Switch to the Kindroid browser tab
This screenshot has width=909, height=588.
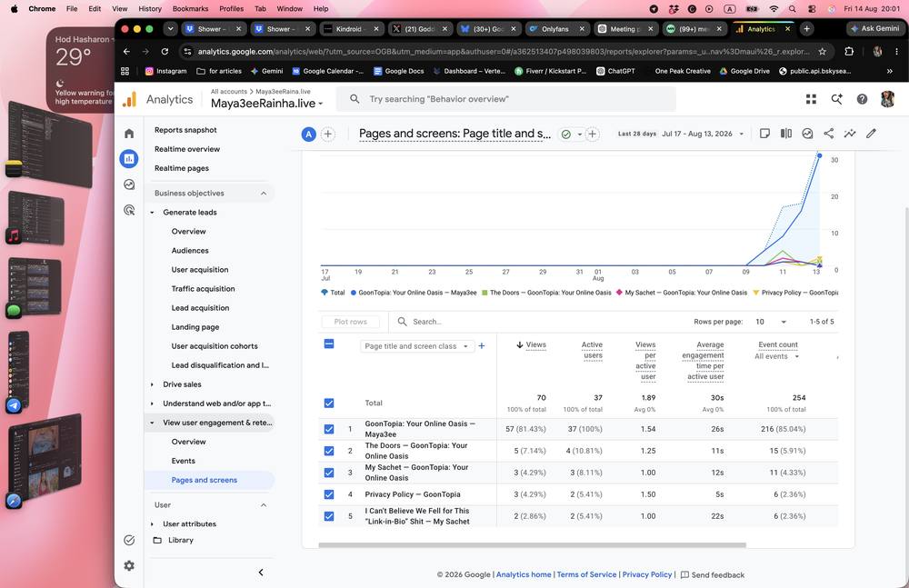click(351, 28)
